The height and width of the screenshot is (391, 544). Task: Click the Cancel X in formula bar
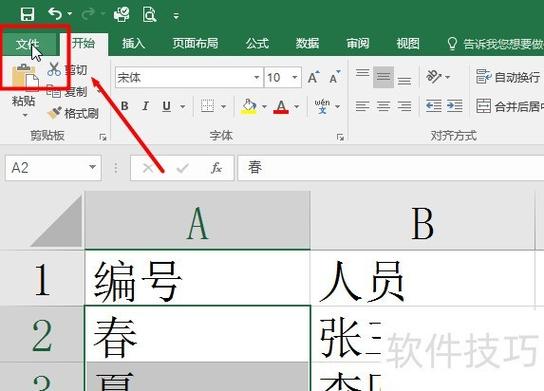click(x=148, y=168)
